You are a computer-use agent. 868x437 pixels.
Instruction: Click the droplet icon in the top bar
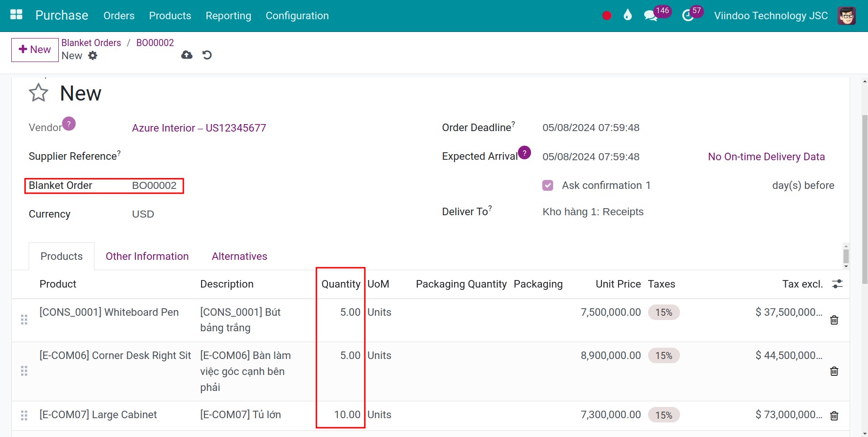pos(628,15)
